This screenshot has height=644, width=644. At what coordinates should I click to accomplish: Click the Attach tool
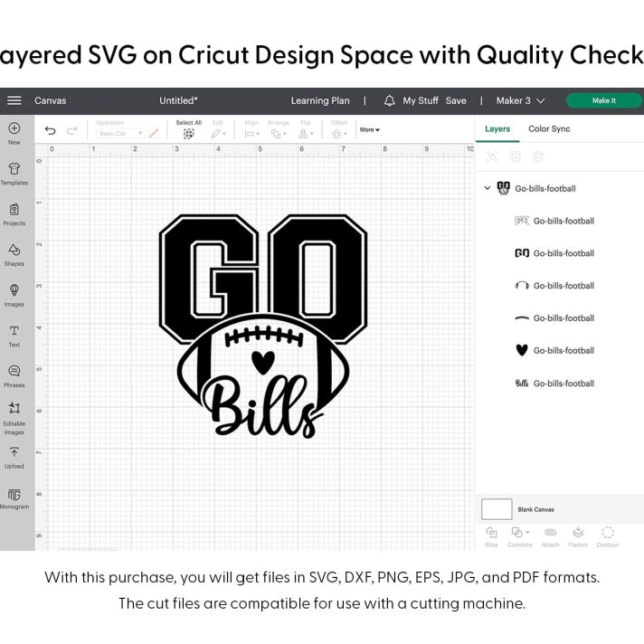tap(550, 536)
